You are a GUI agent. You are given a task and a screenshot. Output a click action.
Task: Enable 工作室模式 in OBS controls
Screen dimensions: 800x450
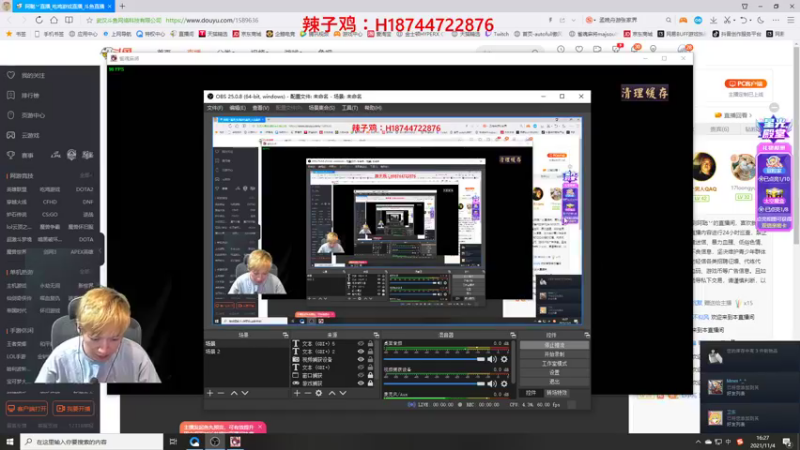coord(554,364)
